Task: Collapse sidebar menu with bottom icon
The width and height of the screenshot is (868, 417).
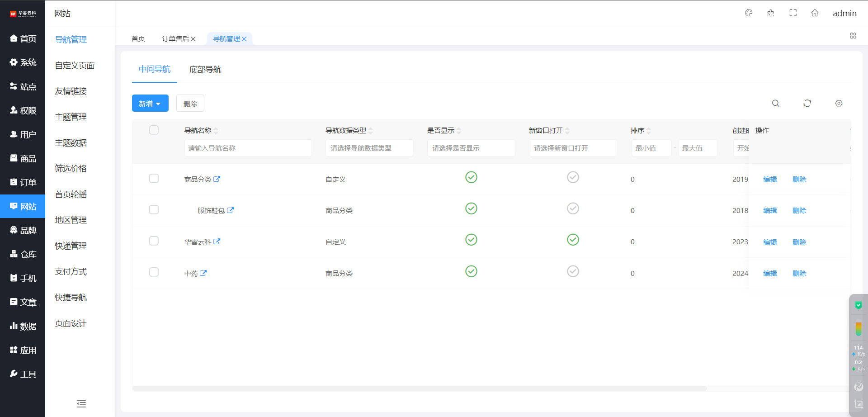Action: coord(81,403)
